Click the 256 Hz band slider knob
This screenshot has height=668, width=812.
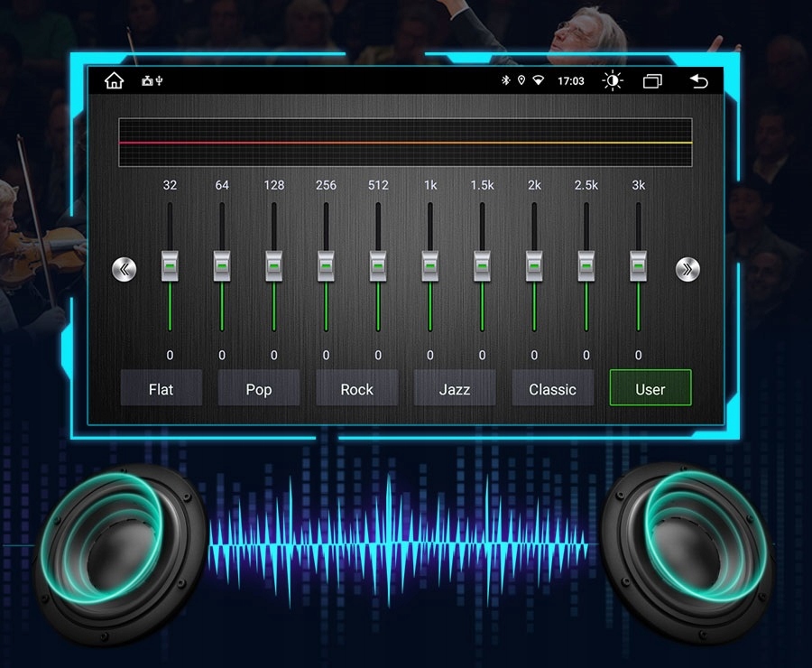point(326,266)
